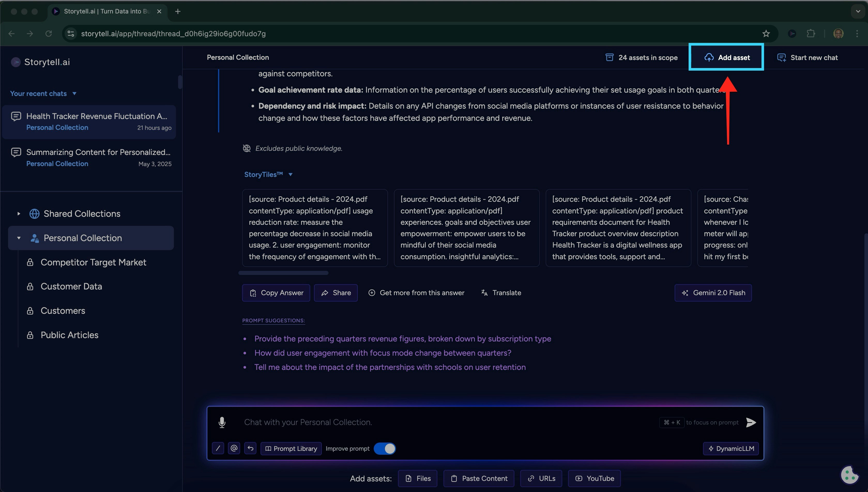The width and height of the screenshot is (868, 492).
Task: Toggle the Improve prompt switch
Action: point(385,449)
